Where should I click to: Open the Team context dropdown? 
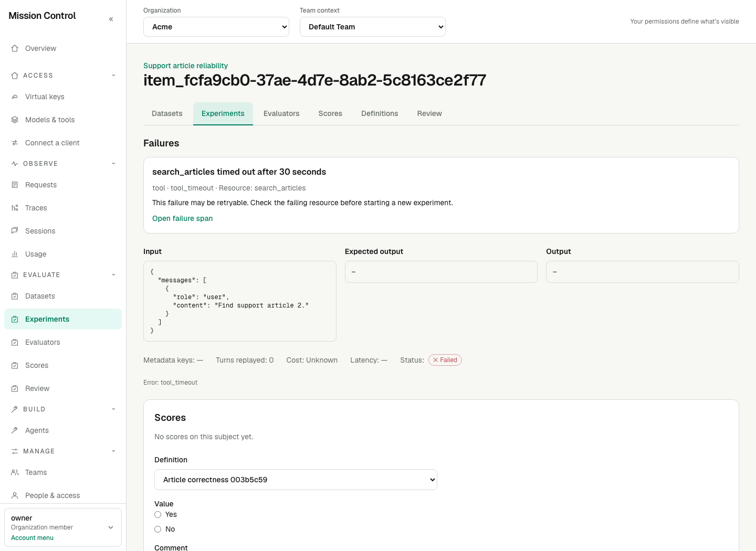pos(373,27)
